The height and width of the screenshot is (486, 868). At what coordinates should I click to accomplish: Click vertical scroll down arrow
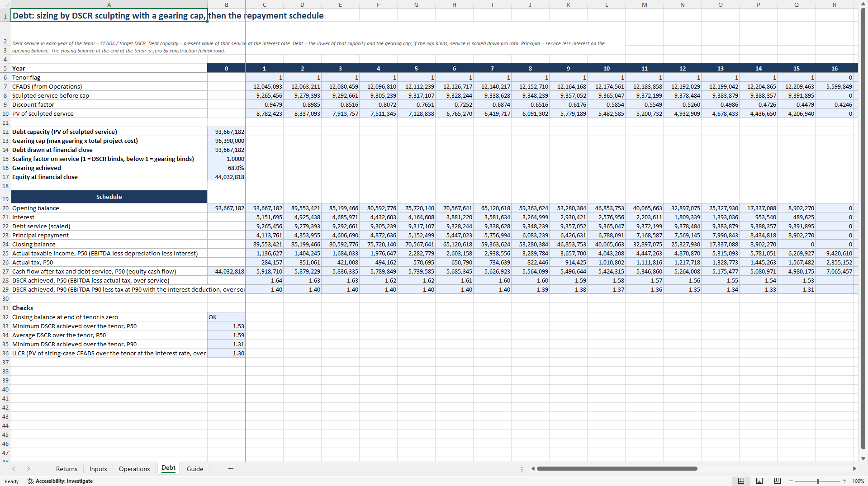[863, 458]
